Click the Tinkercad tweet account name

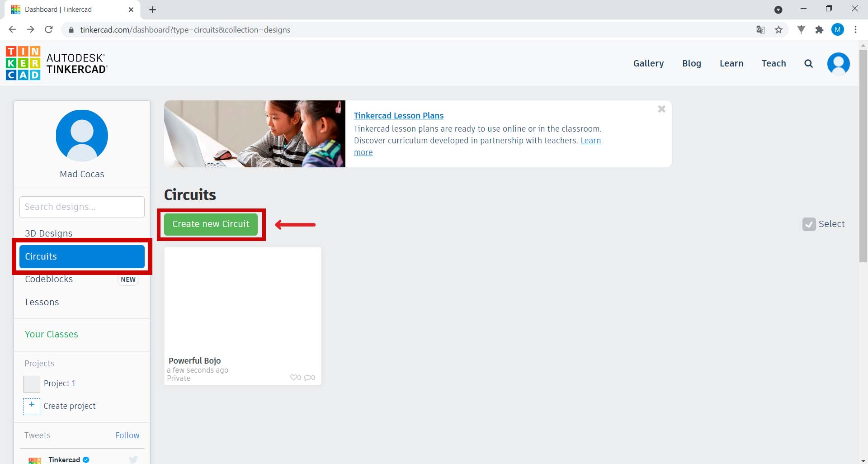pyautogui.click(x=64, y=459)
